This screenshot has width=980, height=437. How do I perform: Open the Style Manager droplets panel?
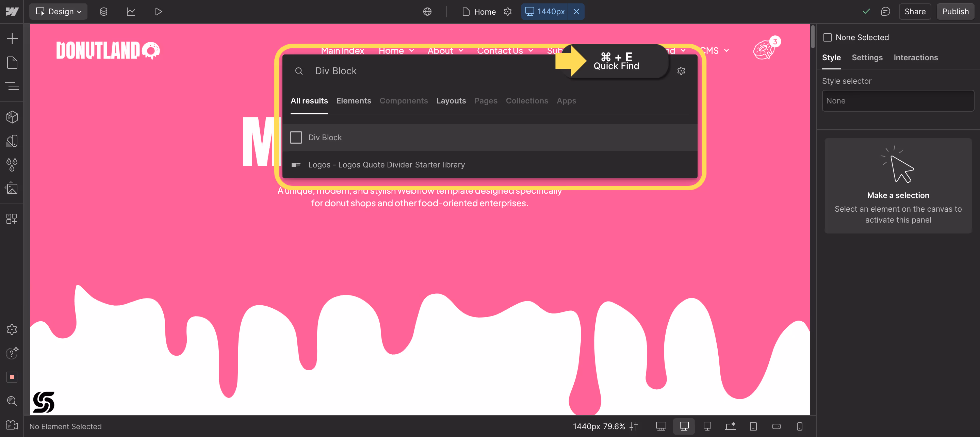(12, 164)
